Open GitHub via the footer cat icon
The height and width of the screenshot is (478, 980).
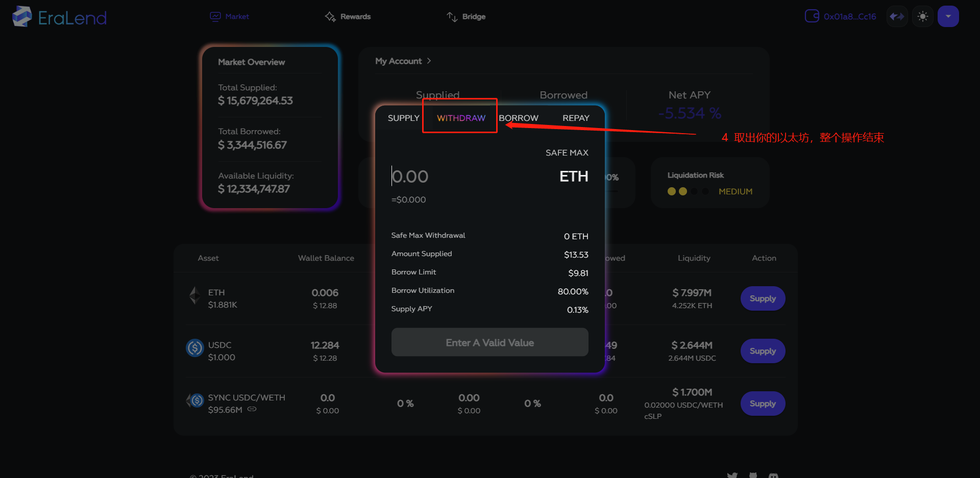[x=753, y=476]
